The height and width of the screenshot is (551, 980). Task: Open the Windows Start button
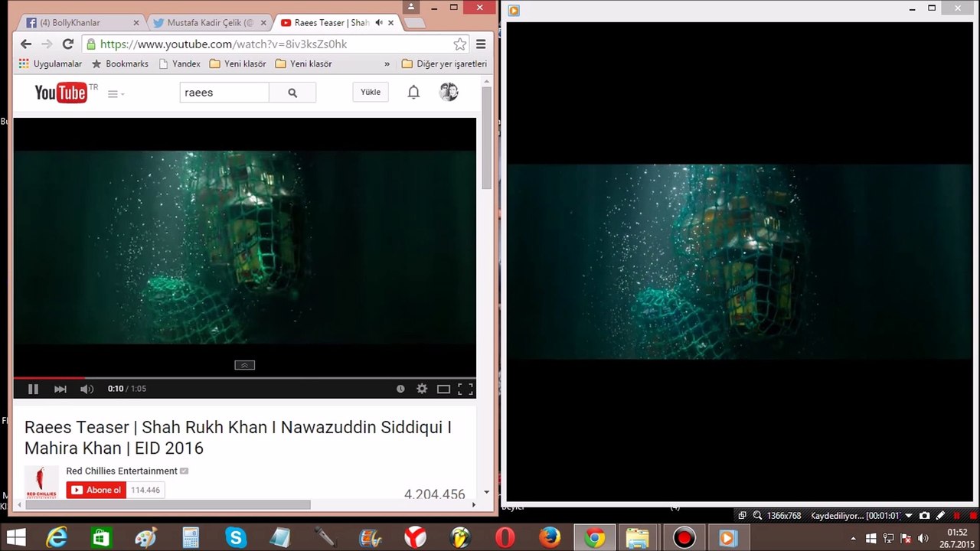[x=15, y=537]
